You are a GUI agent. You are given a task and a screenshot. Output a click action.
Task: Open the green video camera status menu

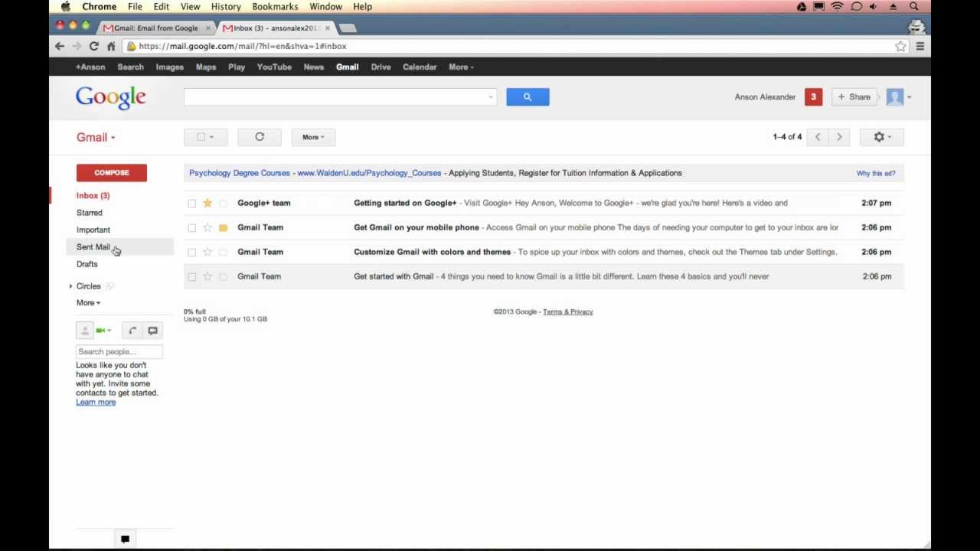(103, 331)
